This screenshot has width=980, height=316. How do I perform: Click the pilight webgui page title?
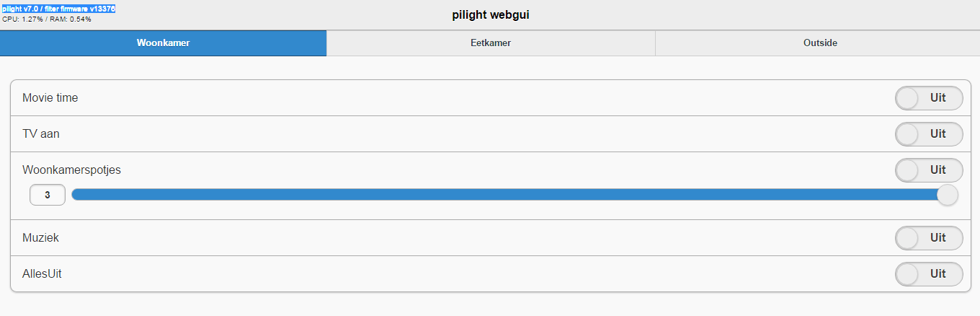click(490, 14)
